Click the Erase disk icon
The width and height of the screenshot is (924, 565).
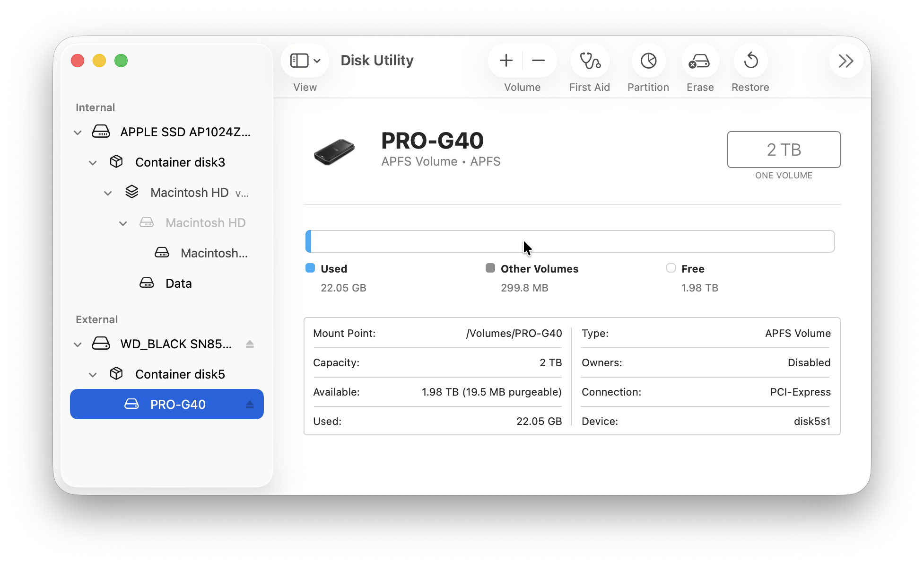700,61
